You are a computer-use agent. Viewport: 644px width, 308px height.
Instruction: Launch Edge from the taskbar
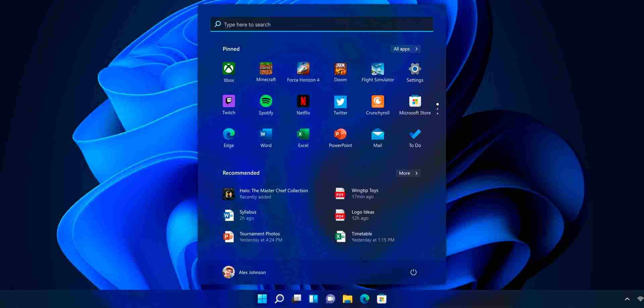pos(365,299)
